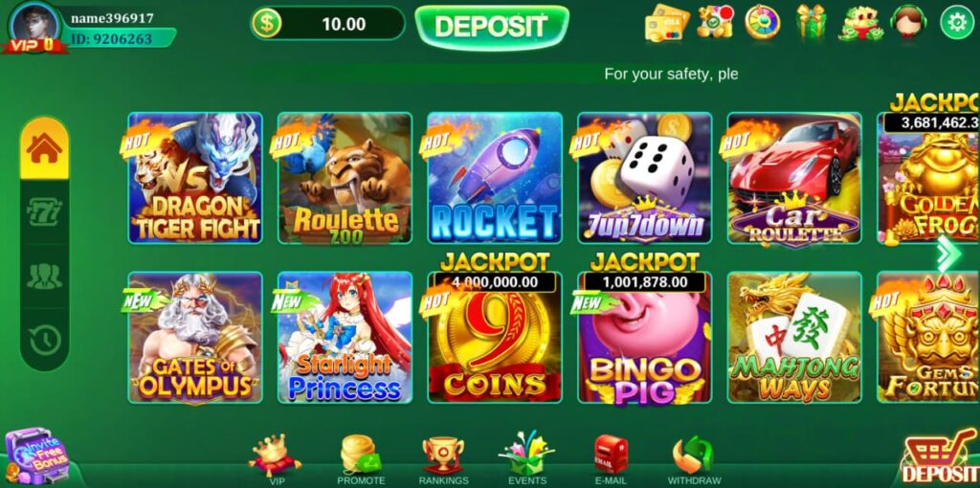Open the green gift box icon

[812, 22]
